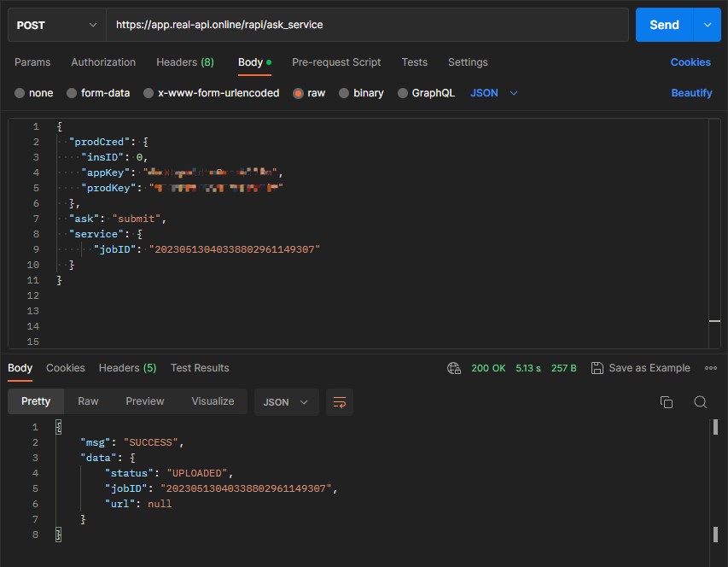Open the Pre-request Script tab
The height and width of the screenshot is (567, 728).
click(x=336, y=62)
